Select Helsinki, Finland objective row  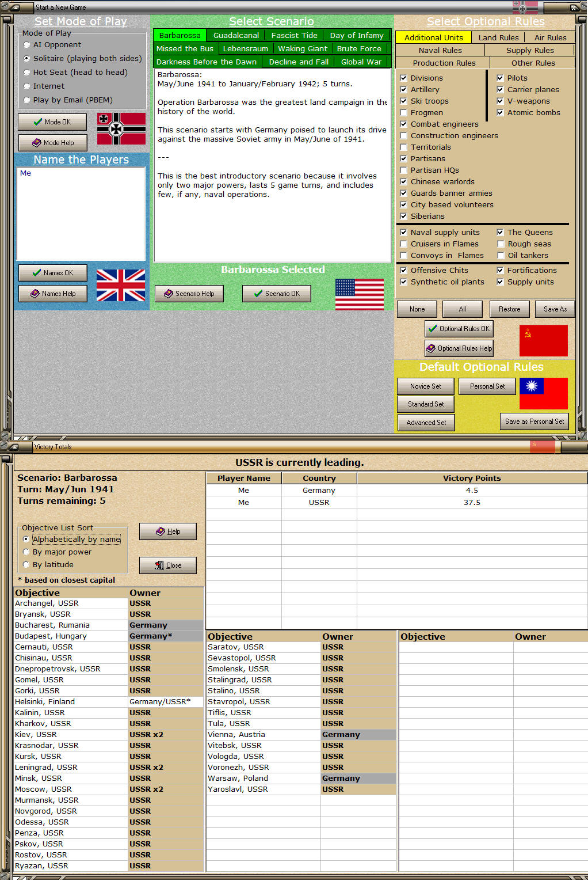[108, 702]
